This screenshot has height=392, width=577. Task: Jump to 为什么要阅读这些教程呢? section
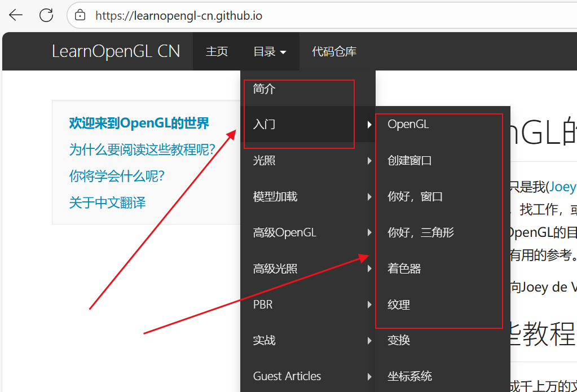point(142,149)
